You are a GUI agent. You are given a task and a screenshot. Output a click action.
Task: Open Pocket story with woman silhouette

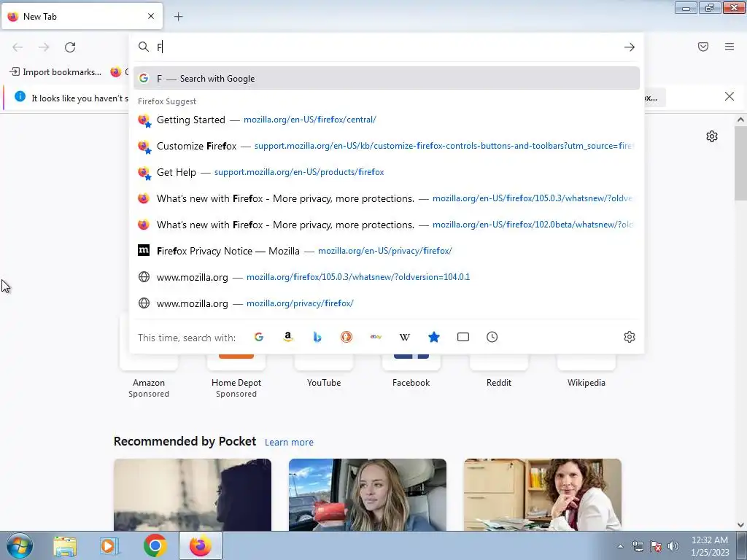pos(193,495)
